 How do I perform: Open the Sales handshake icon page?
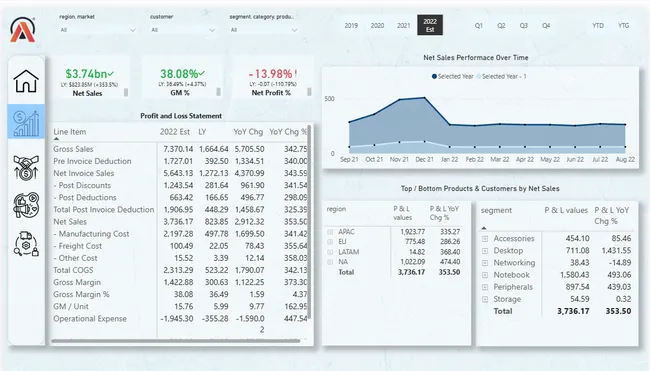26,167
